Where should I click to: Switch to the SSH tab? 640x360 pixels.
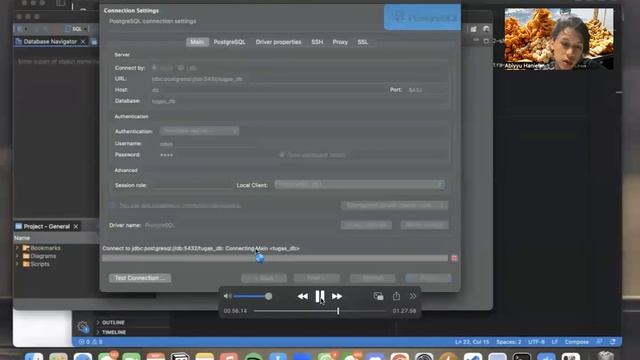point(317,42)
